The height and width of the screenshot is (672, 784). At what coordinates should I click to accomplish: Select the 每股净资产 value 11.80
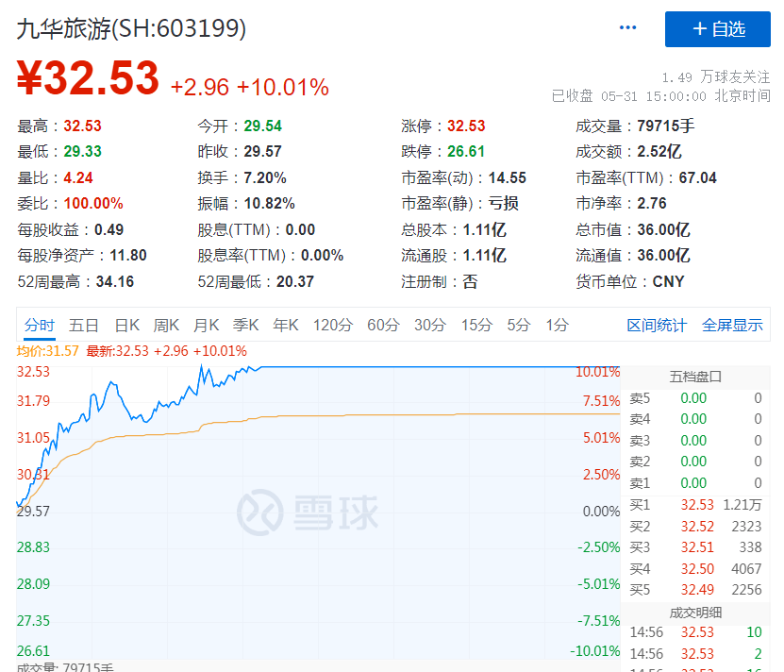[x=128, y=255]
